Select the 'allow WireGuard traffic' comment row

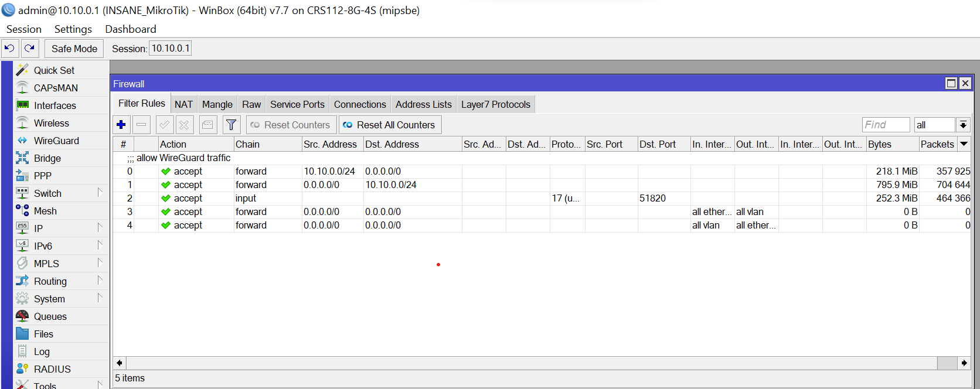click(x=542, y=158)
